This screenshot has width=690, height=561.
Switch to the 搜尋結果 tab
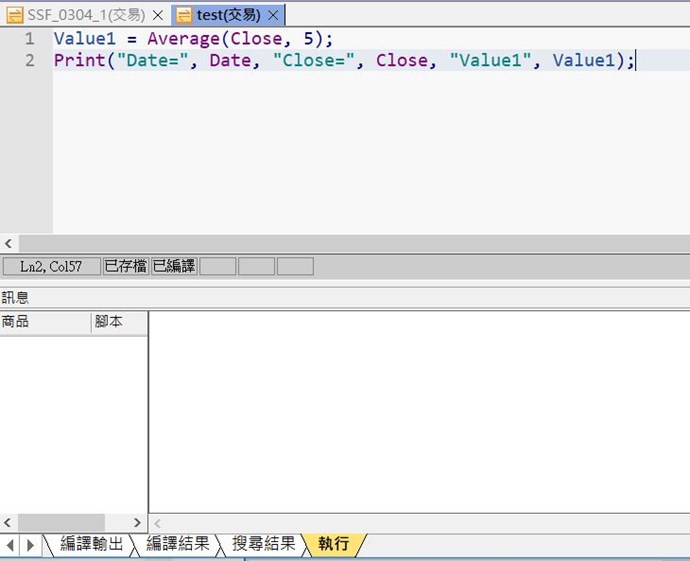point(264,544)
